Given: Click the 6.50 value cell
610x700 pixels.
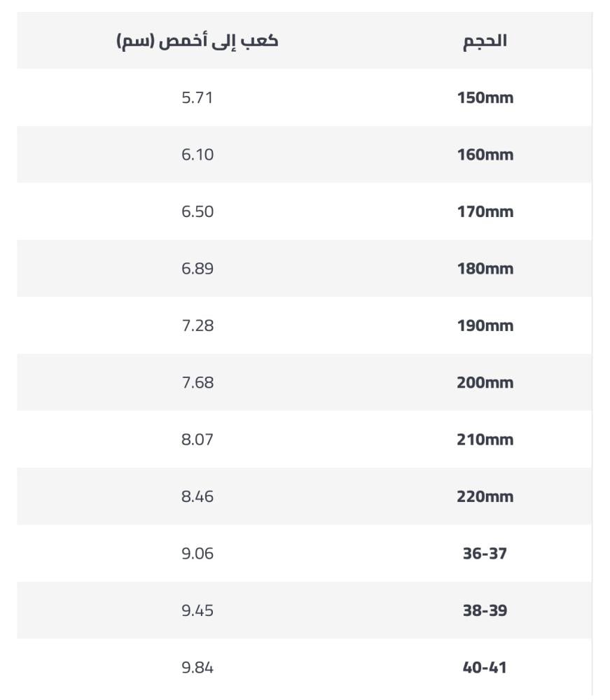Looking at the screenshot, I should 197,211.
